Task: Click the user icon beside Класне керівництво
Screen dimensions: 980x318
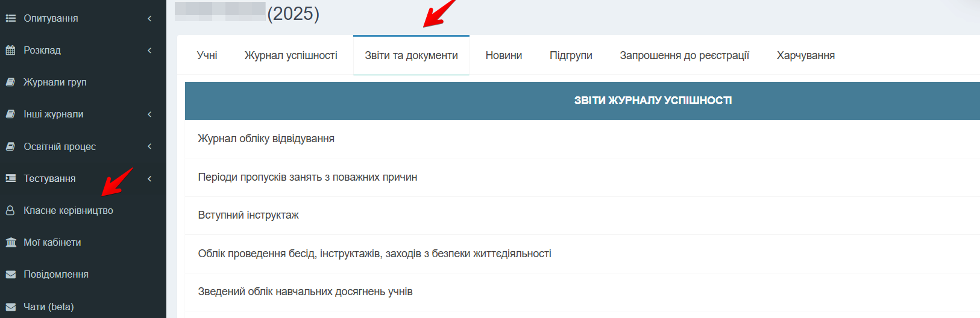Action: click(x=10, y=211)
